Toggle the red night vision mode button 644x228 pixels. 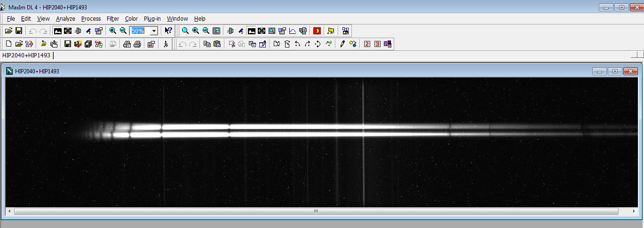pos(317,31)
